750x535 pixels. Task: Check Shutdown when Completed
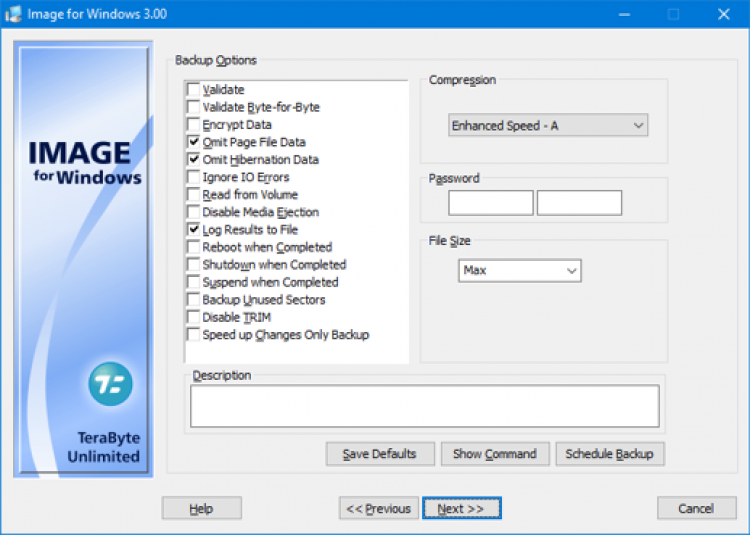pos(194,264)
